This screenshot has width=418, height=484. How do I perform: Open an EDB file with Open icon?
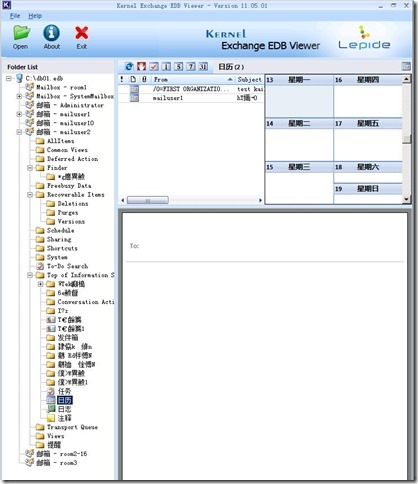21,37
